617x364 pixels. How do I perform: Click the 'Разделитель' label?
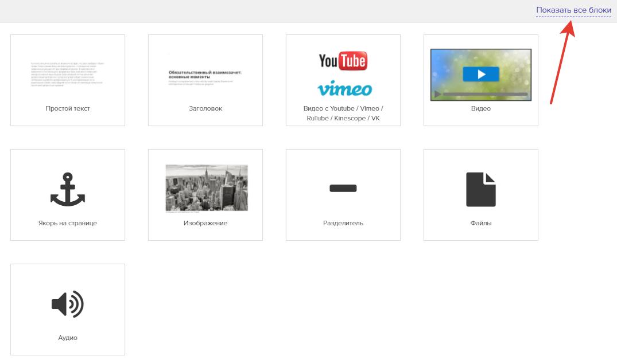pyautogui.click(x=343, y=223)
